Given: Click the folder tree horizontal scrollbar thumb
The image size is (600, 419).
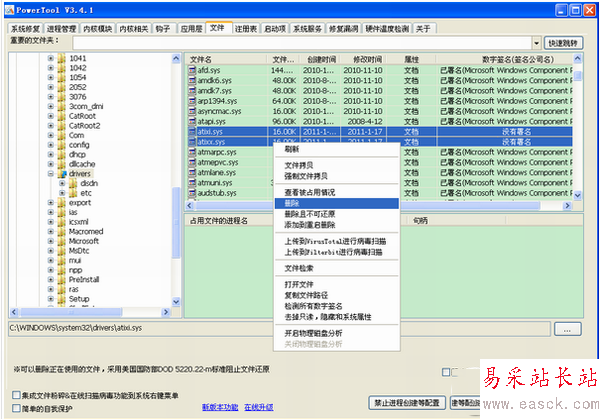Looking at the screenshot, I should tap(71, 312).
